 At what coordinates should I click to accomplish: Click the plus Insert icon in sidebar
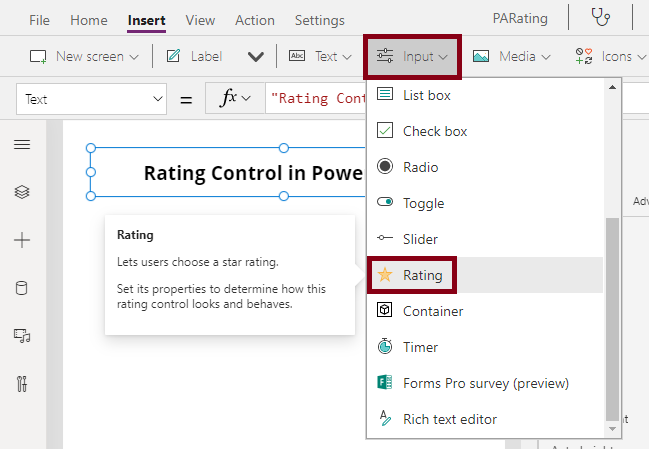click(22, 240)
